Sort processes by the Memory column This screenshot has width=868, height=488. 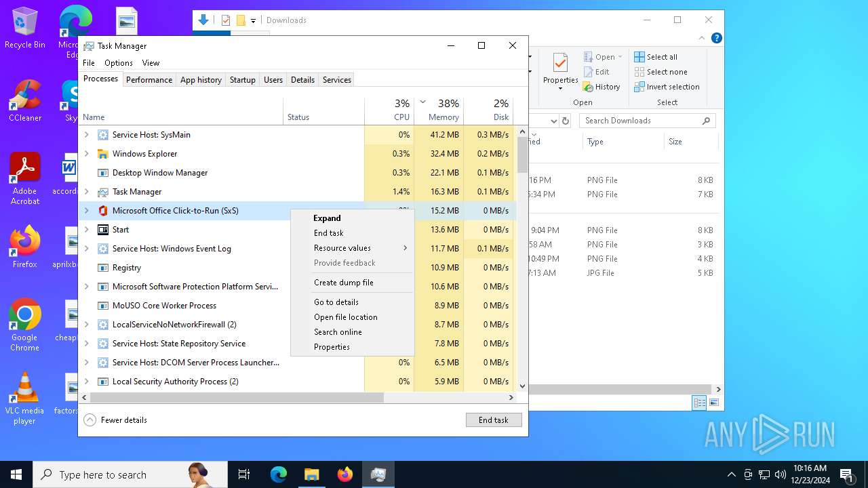point(439,111)
